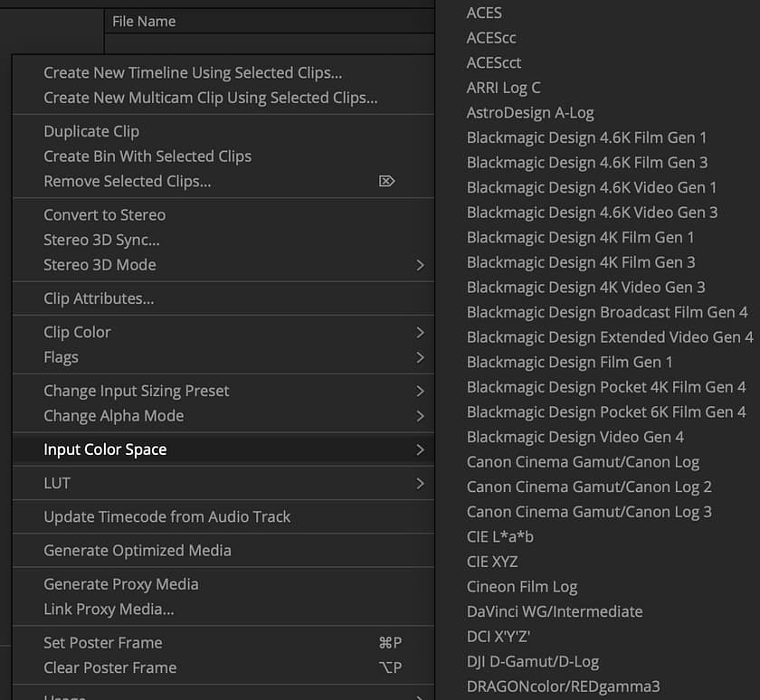760x700 pixels.
Task: Pick ACES color space
Action: (484, 13)
